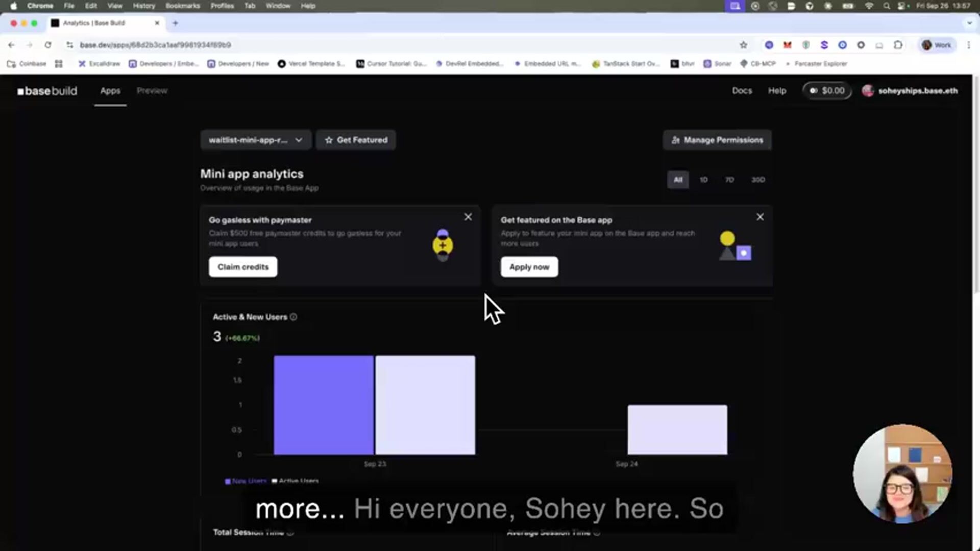Click the info icon beside Active & New Users

[x=293, y=317]
